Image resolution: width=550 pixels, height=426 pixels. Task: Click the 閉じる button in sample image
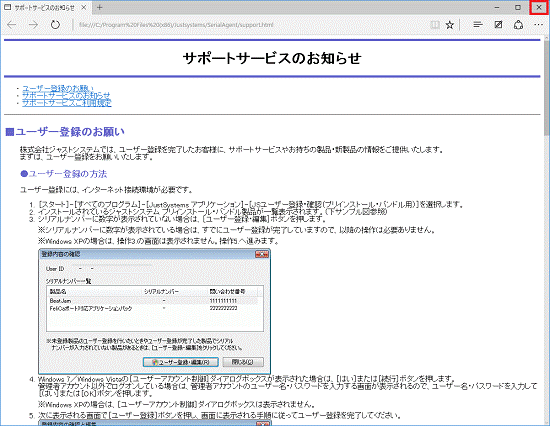[x=243, y=362]
